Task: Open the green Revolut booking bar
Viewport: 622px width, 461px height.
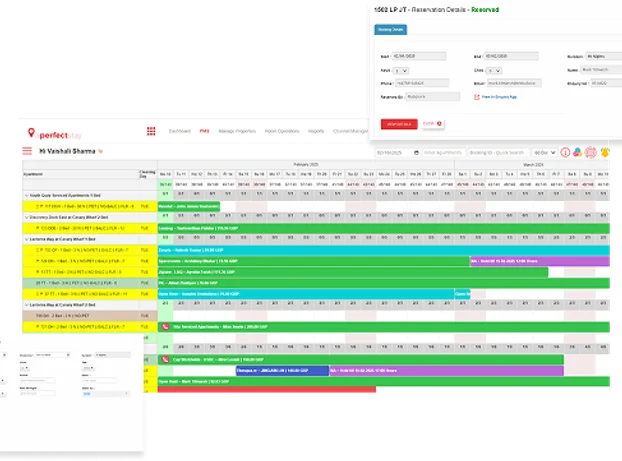Action: pos(189,207)
